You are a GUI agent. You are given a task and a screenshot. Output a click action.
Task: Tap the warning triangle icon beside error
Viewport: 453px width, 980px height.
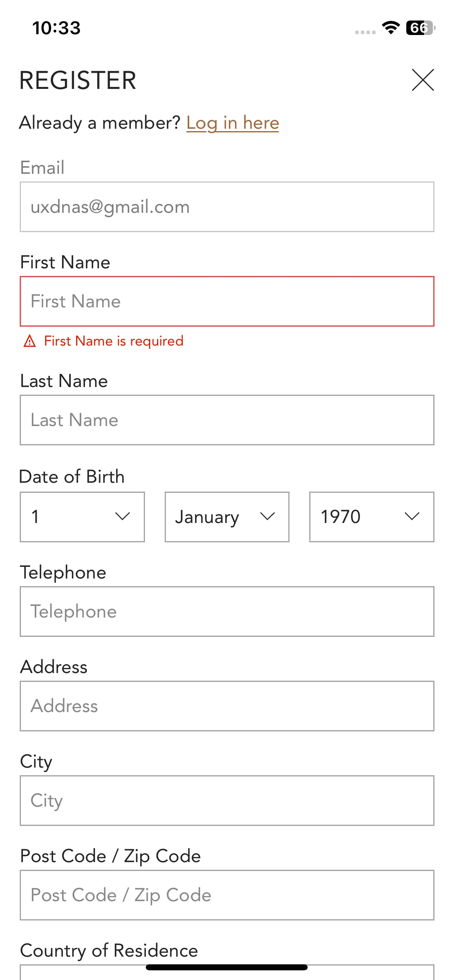(x=30, y=341)
